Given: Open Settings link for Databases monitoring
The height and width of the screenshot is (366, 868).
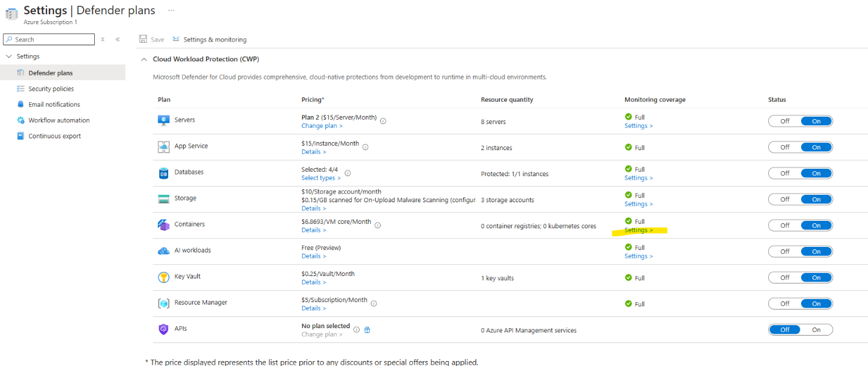Looking at the screenshot, I should (x=639, y=177).
